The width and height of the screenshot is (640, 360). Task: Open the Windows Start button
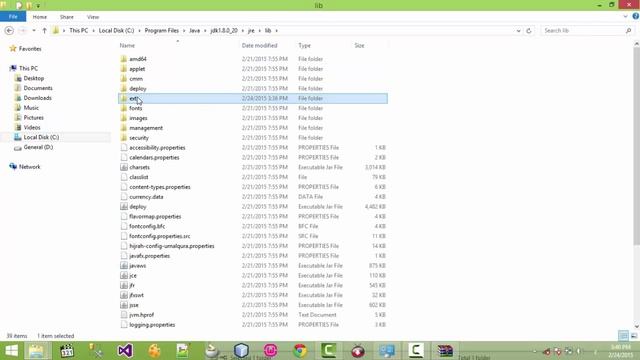(x=11, y=351)
